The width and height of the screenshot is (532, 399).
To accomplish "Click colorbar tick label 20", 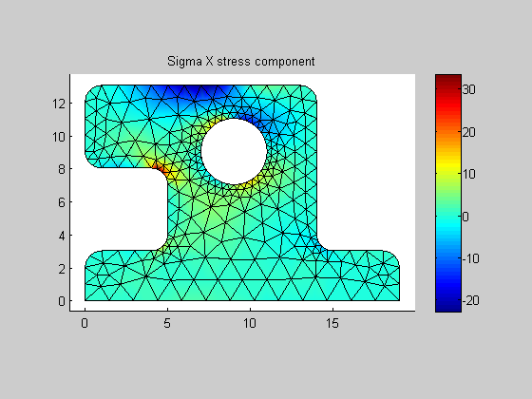I will click(x=469, y=132).
